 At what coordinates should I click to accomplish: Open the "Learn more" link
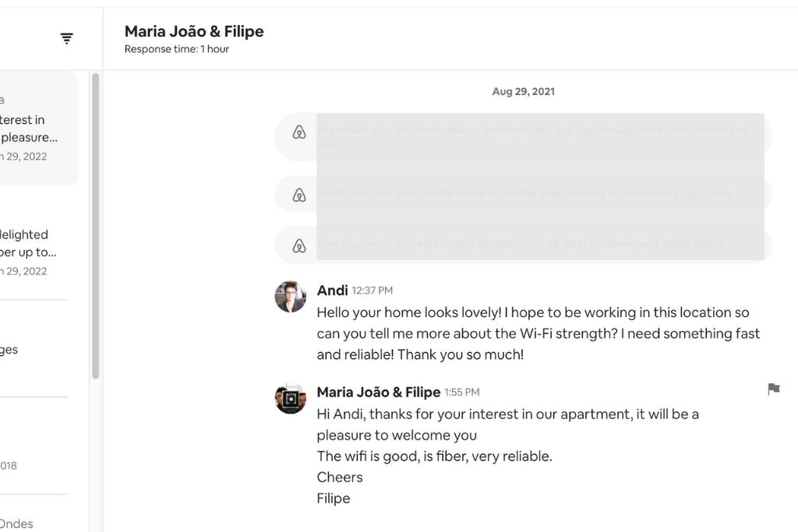pyautogui.click(x=703, y=193)
